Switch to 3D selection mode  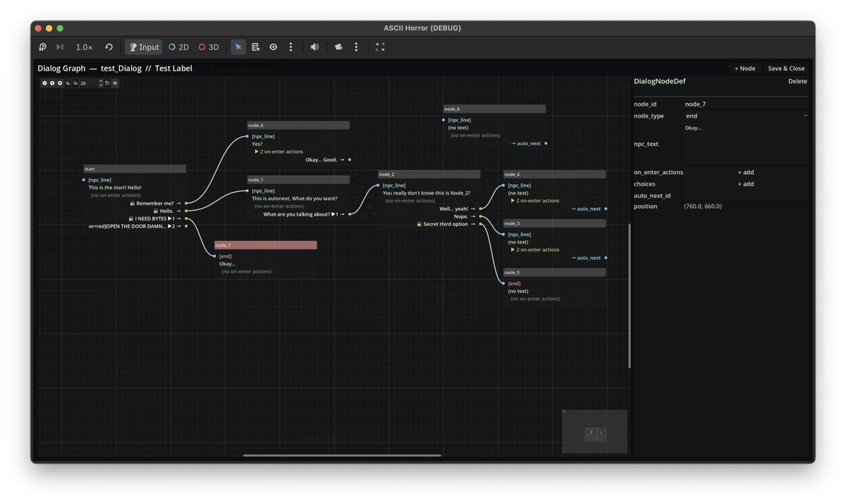point(209,47)
